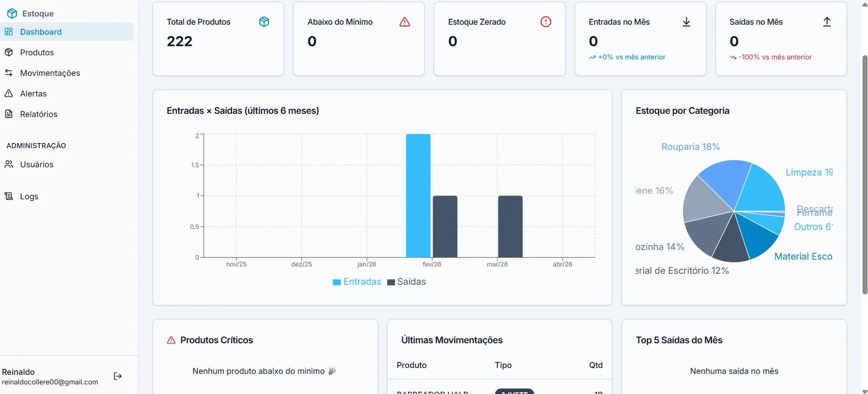Click the Tipo column header
The height and width of the screenshot is (394, 868).
click(x=503, y=365)
